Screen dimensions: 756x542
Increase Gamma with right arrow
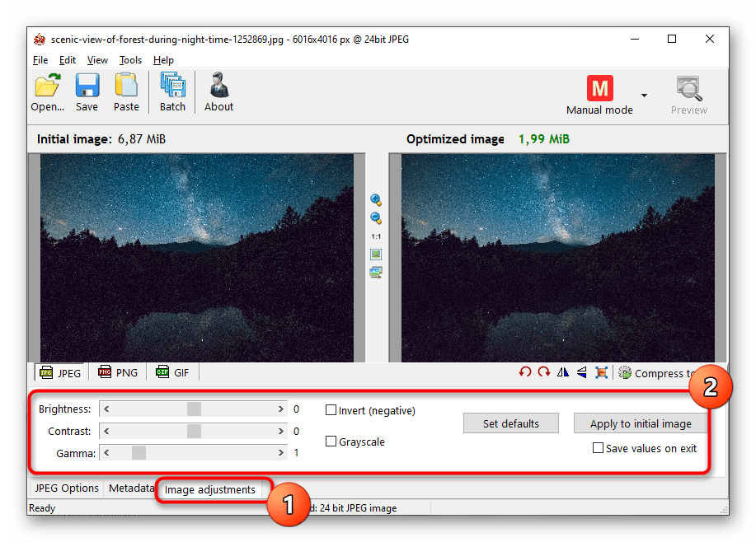tap(280, 453)
